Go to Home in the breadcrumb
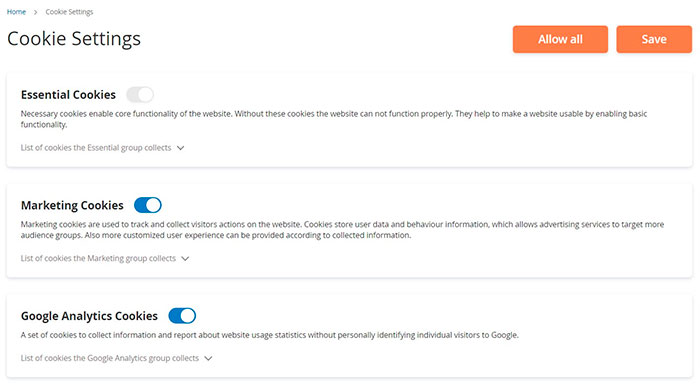The image size is (700, 385). coord(17,12)
